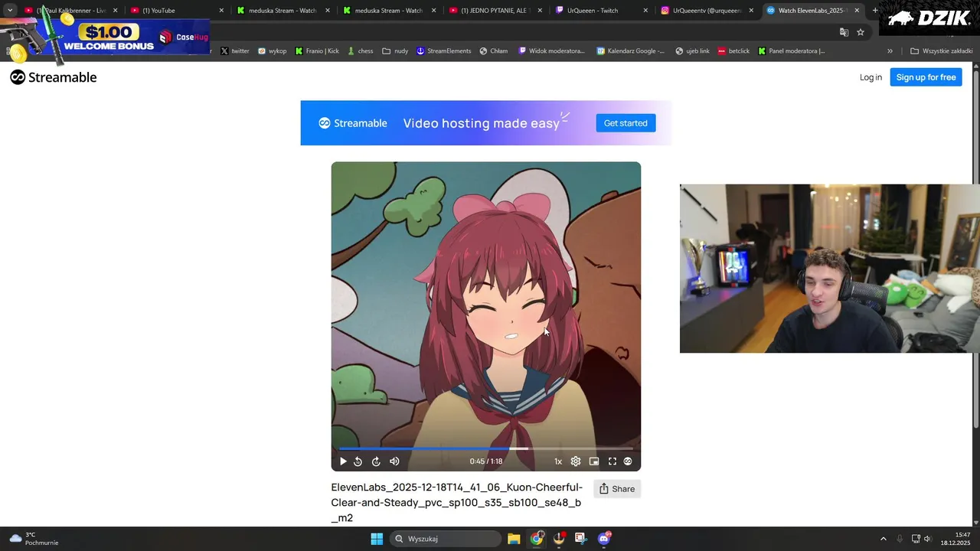The width and height of the screenshot is (980, 551).
Task: Switch to first meduska Stream tab
Action: [x=283, y=11]
